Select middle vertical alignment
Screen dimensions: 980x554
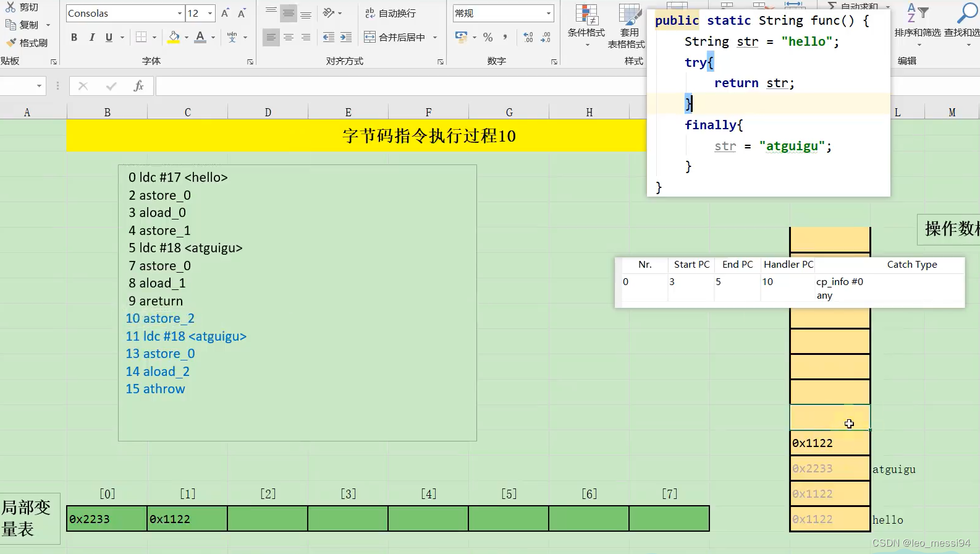click(x=289, y=13)
